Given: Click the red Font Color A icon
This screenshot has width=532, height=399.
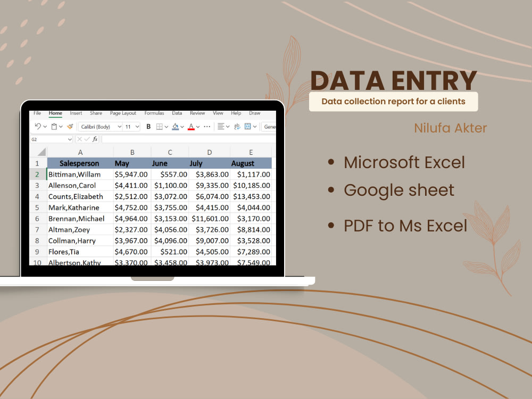Looking at the screenshot, I should [x=191, y=127].
